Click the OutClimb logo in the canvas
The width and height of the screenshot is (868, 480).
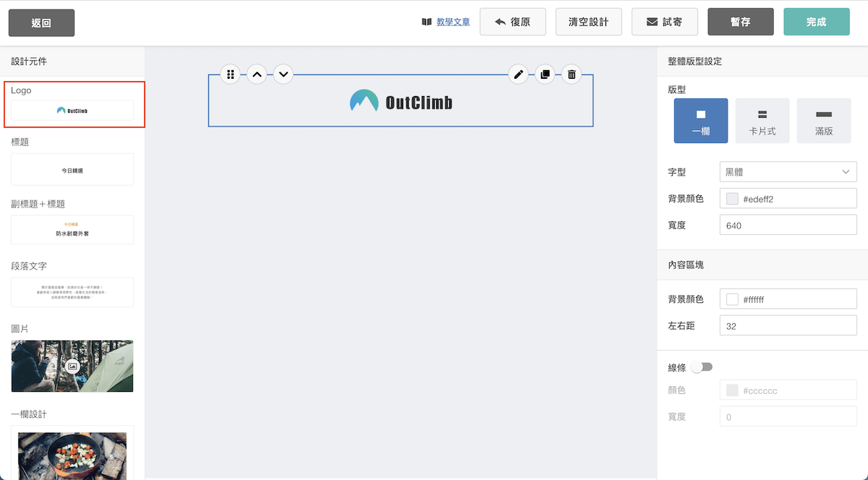pyautogui.click(x=401, y=101)
